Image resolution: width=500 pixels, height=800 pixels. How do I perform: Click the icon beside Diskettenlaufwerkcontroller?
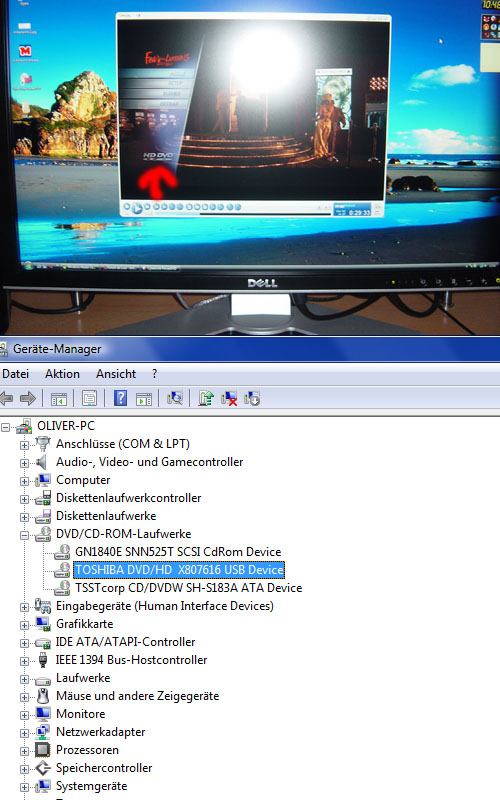43,498
